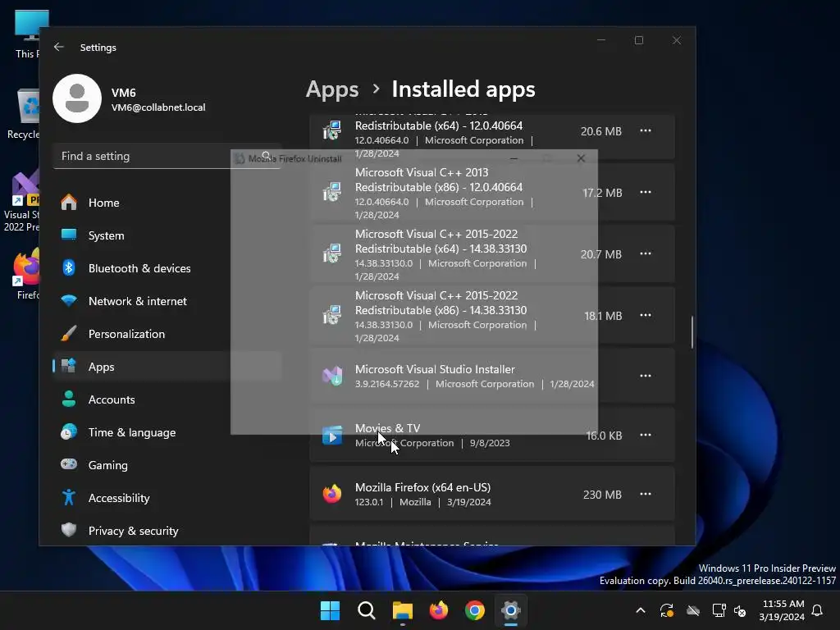Click Movies & TV app icon
The width and height of the screenshot is (840, 630).
pos(332,436)
